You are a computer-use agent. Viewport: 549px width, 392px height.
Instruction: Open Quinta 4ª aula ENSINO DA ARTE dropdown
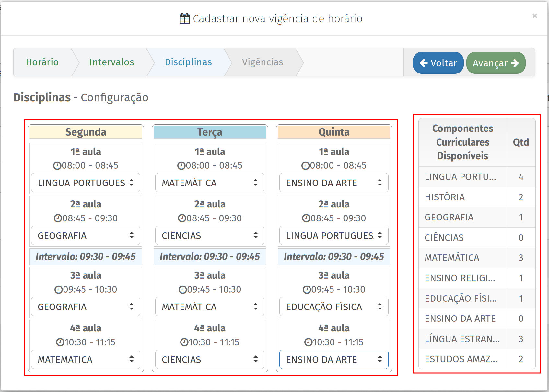click(334, 360)
